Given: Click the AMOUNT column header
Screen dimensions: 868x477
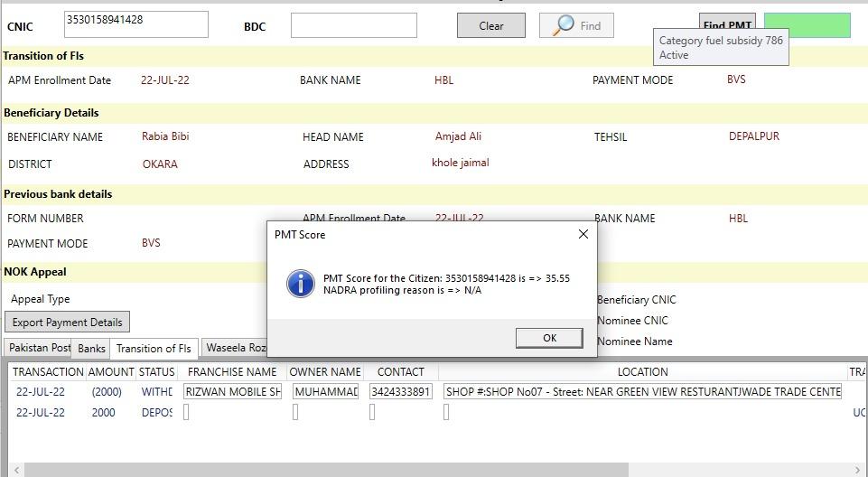Looking at the screenshot, I should click(x=111, y=372).
